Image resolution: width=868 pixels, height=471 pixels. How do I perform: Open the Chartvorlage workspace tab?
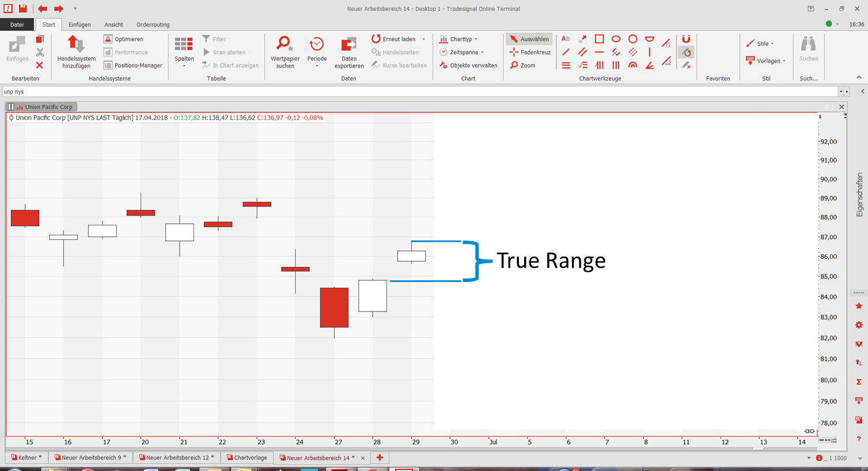pyautogui.click(x=247, y=458)
